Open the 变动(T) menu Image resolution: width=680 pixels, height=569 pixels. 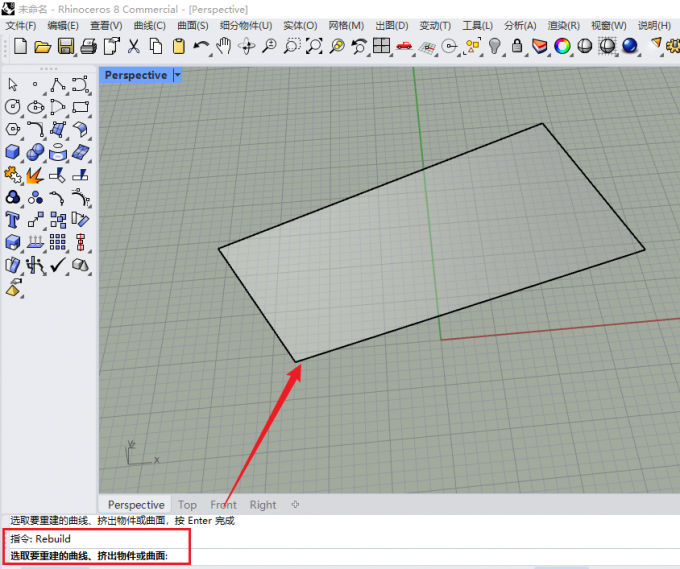(435, 26)
